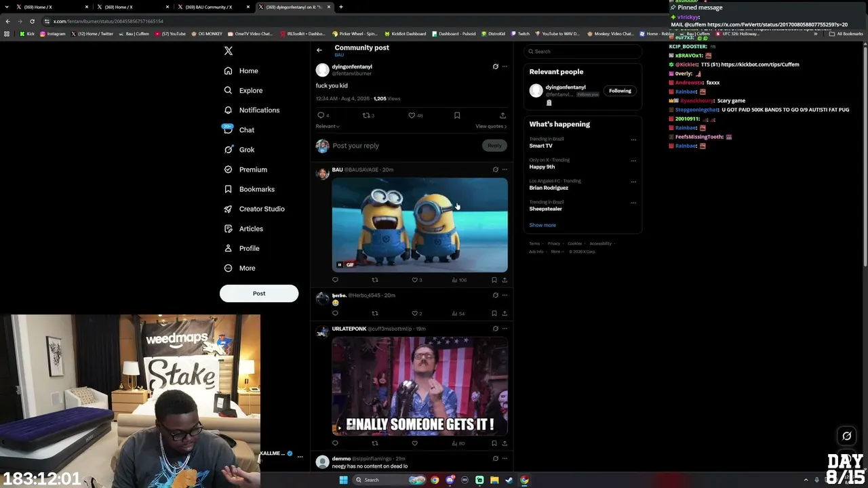Image resolution: width=868 pixels, height=488 pixels.
Task: Open more options on BAU's reply
Action: 505,169
